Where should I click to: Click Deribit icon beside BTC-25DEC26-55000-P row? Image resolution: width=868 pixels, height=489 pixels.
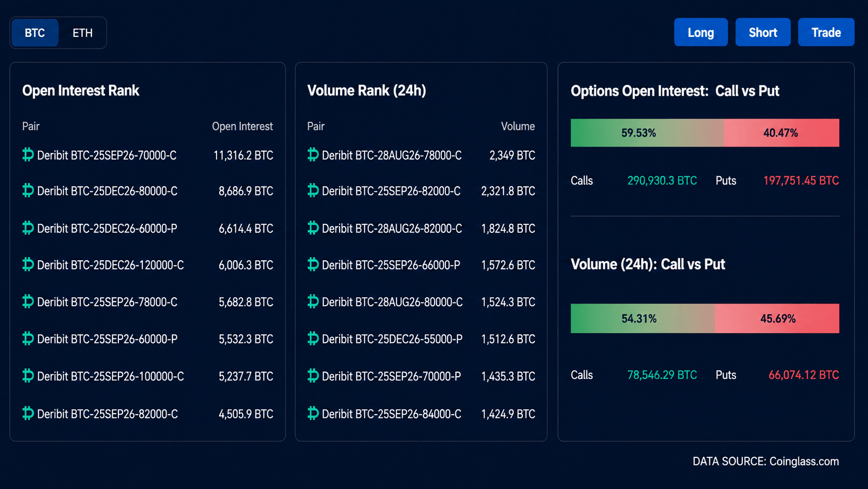pos(313,339)
